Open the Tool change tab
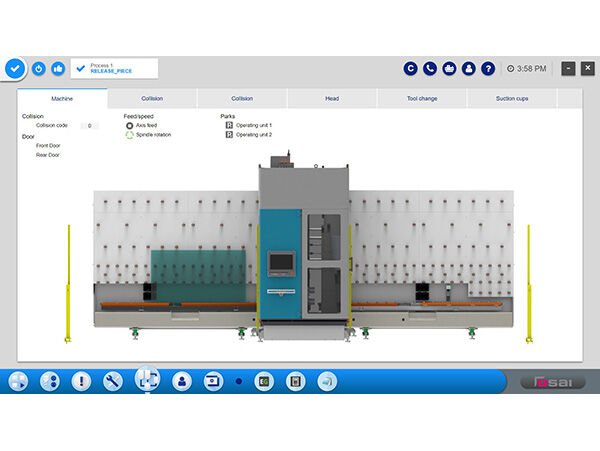The image size is (600, 451). coord(422,99)
